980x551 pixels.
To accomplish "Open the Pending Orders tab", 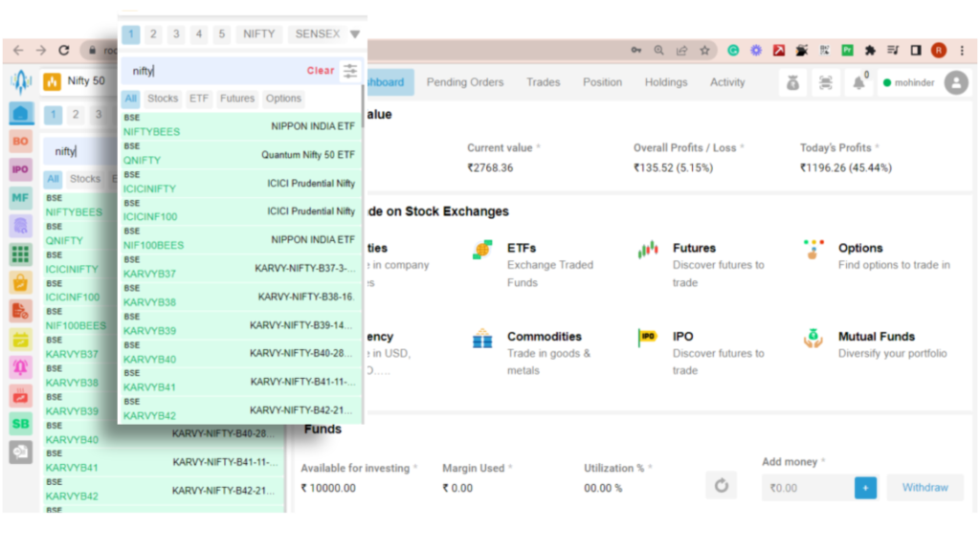I will [x=465, y=82].
